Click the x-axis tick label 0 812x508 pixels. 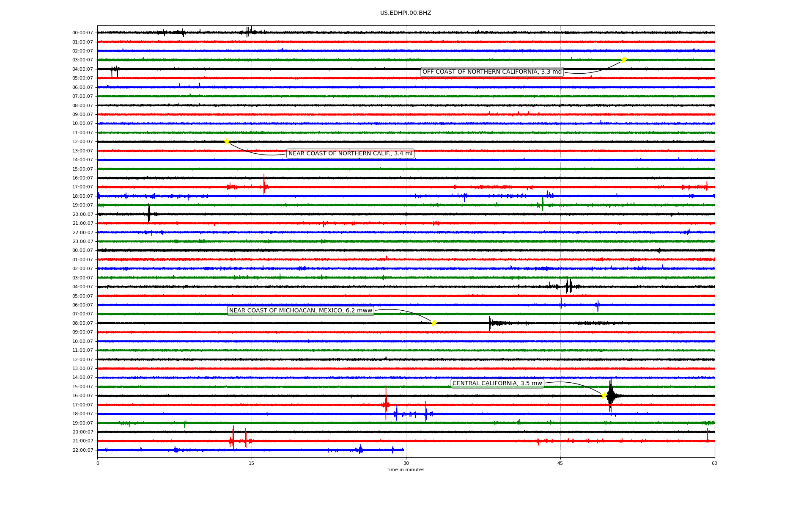point(98,463)
